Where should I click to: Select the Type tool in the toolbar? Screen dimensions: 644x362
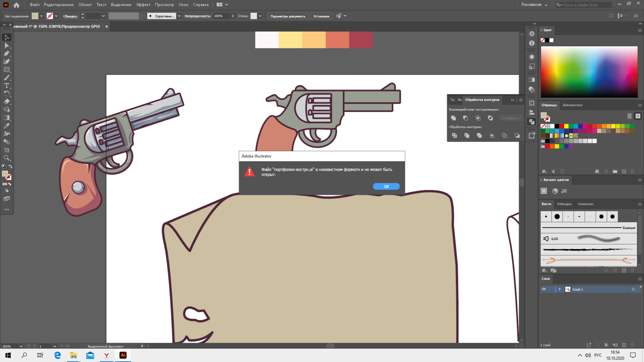click(6, 86)
